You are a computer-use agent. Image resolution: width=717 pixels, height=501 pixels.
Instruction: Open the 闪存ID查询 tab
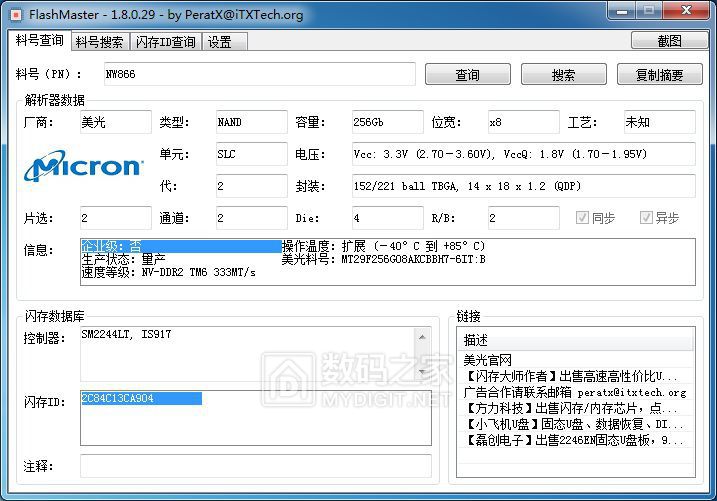pos(166,42)
